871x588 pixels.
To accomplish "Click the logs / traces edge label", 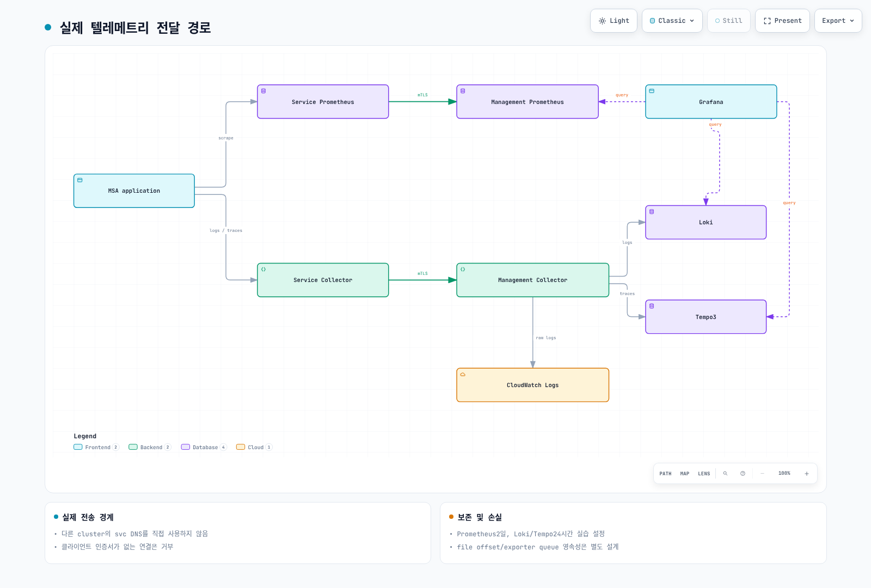I will (x=226, y=231).
